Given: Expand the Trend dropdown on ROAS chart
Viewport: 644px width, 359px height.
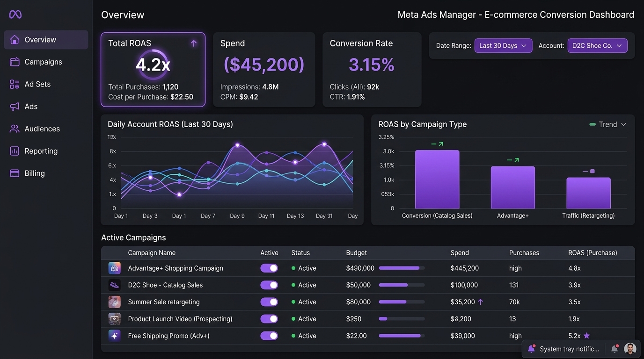Looking at the screenshot, I should point(607,124).
